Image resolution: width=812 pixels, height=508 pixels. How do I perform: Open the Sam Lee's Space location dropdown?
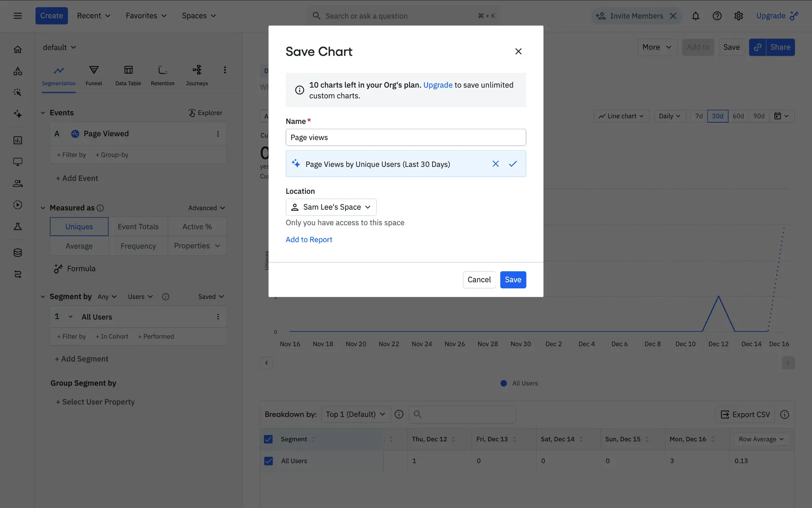(331, 207)
